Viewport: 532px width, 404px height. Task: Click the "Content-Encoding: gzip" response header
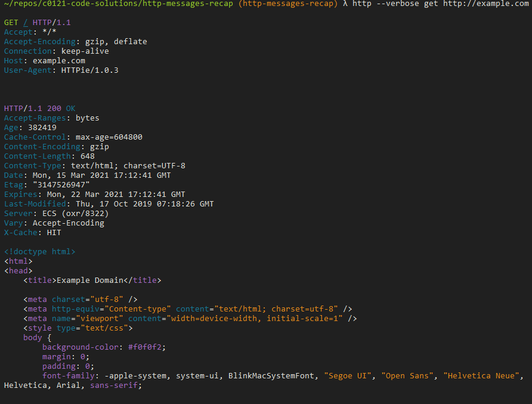coord(56,147)
